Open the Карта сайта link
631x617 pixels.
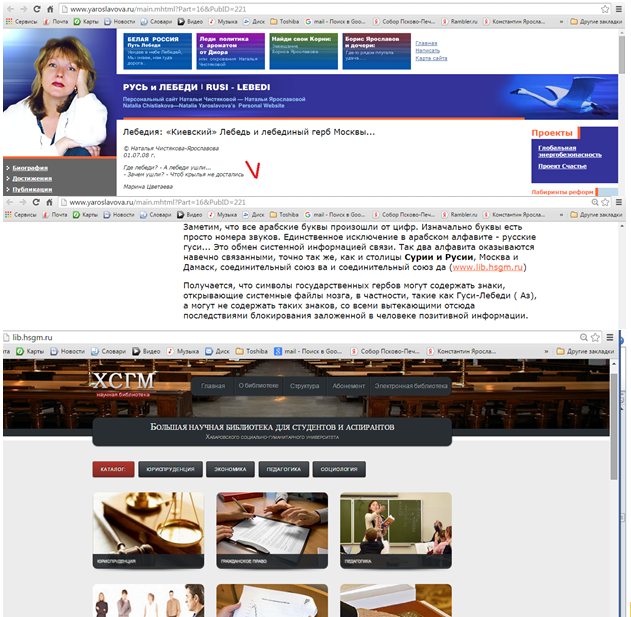[431, 58]
